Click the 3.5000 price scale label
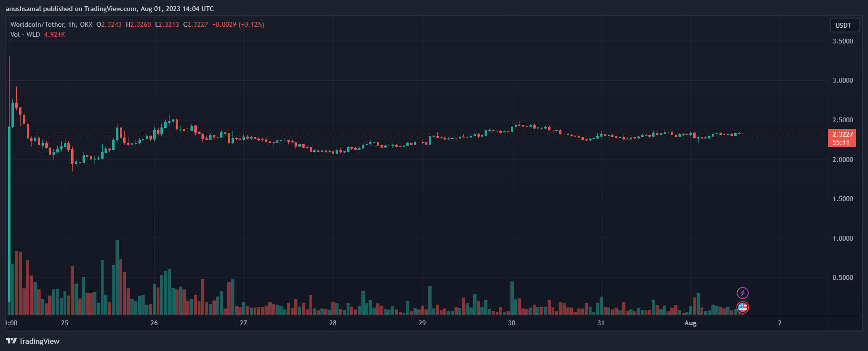Viewport: 868px width, 351px height. click(x=843, y=41)
